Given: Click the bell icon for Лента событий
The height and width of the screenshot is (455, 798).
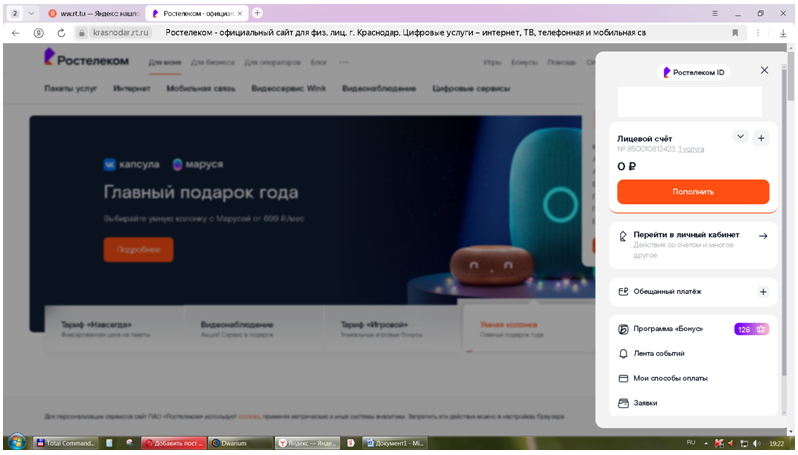Looking at the screenshot, I should [x=623, y=354].
